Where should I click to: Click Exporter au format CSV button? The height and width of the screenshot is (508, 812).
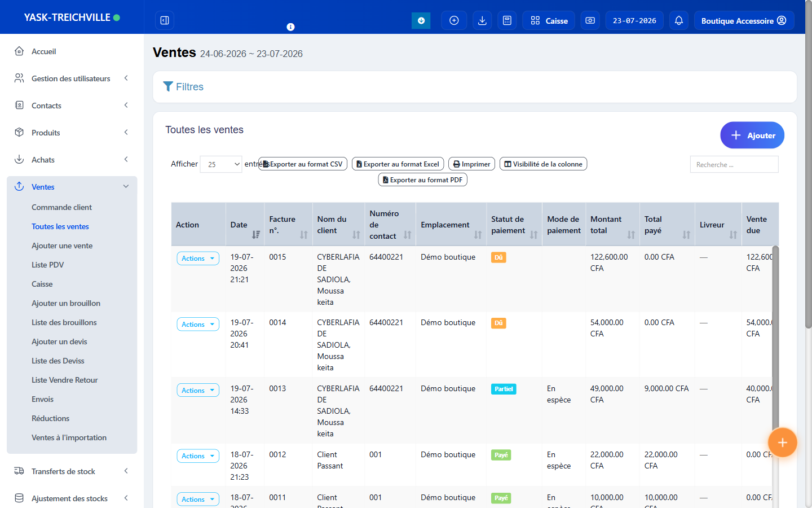click(303, 164)
